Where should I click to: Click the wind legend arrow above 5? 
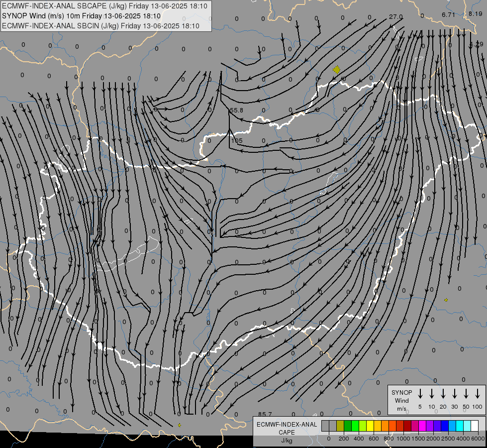coord(420,394)
